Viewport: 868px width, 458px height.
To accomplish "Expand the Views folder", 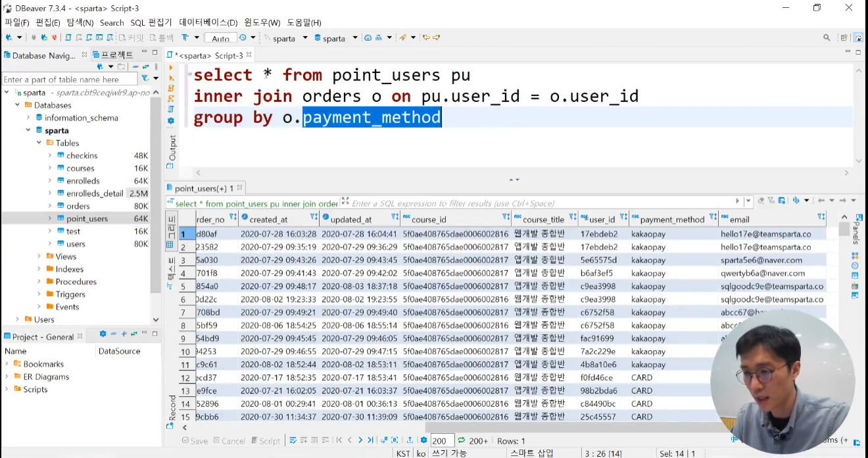I will click(x=39, y=257).
